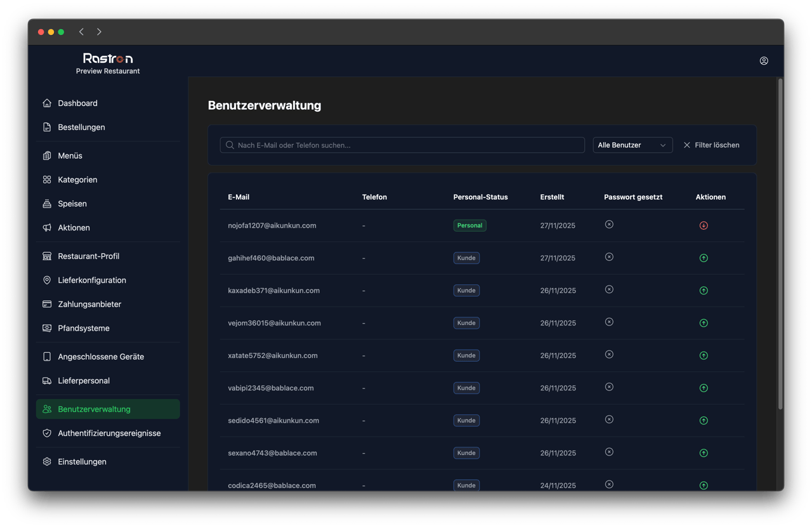Click the delivery truck icon for Lieferpersonal
Viewport: 812px width, 528px height.
coord(47,381)
